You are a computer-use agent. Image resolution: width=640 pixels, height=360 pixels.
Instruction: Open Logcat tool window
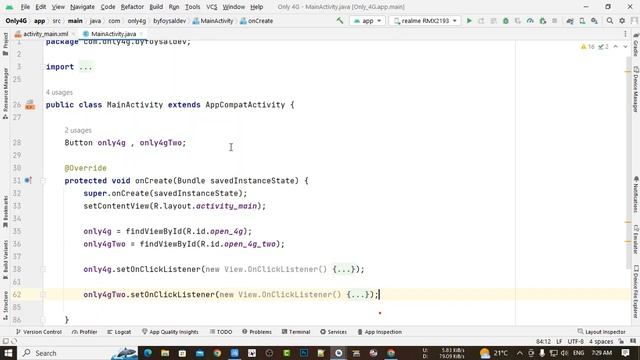(119, 332)
